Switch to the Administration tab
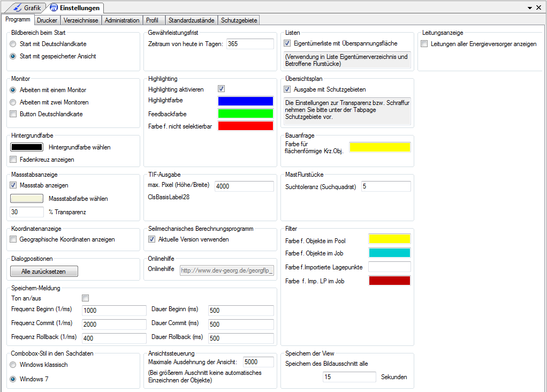 point(122,20)
